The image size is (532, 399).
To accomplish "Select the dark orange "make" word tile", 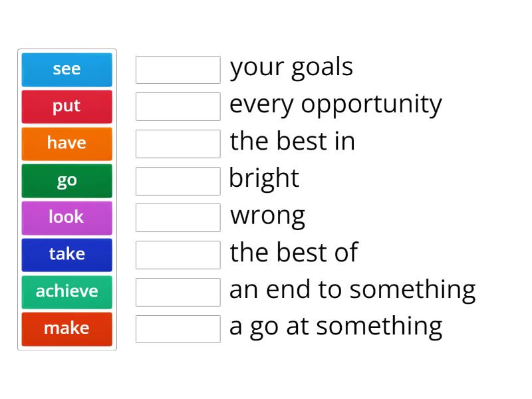I will click(x=66, y=329).
